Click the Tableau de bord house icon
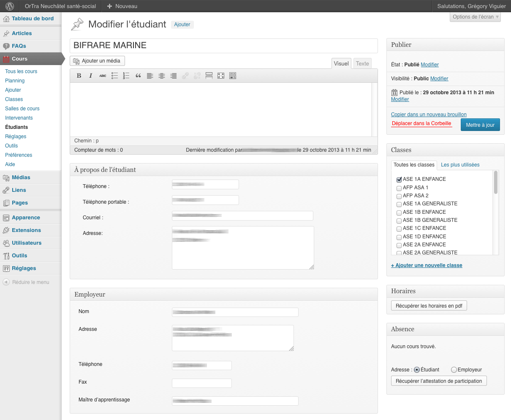This screenshot has width=511, height=420. pyautogui.click(x=6, y=19)
